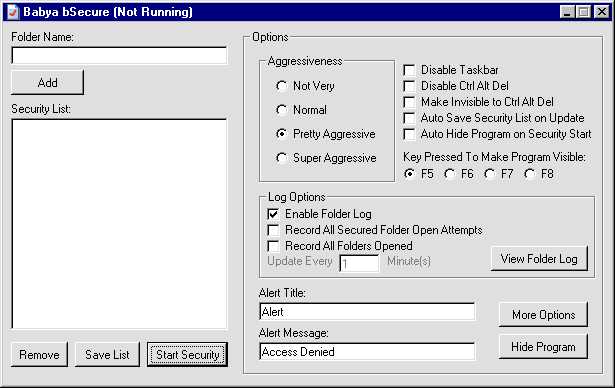Click the Hide Program button
This screenshot has height=388, width=615.
click(543, 347)
